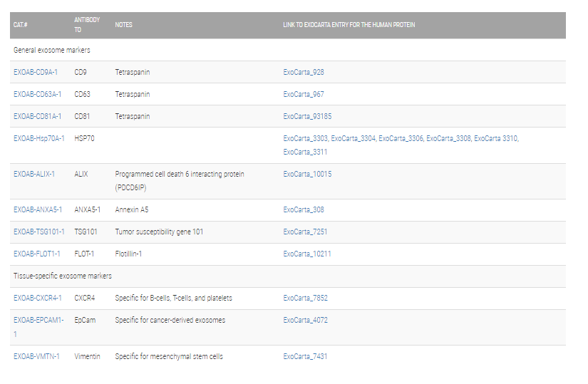Open the ExoCarta_7431 Vimentin entry
Image resolution: width=588 pixels, height=384 pixels.
click(x=305, y=356)
